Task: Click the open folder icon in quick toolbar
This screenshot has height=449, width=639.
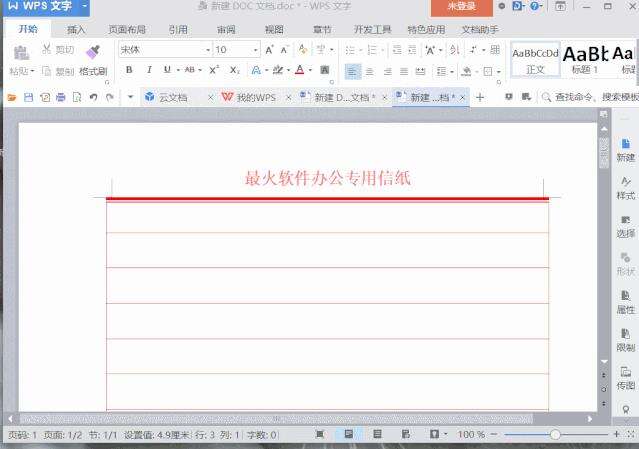Action: (12, 97)
